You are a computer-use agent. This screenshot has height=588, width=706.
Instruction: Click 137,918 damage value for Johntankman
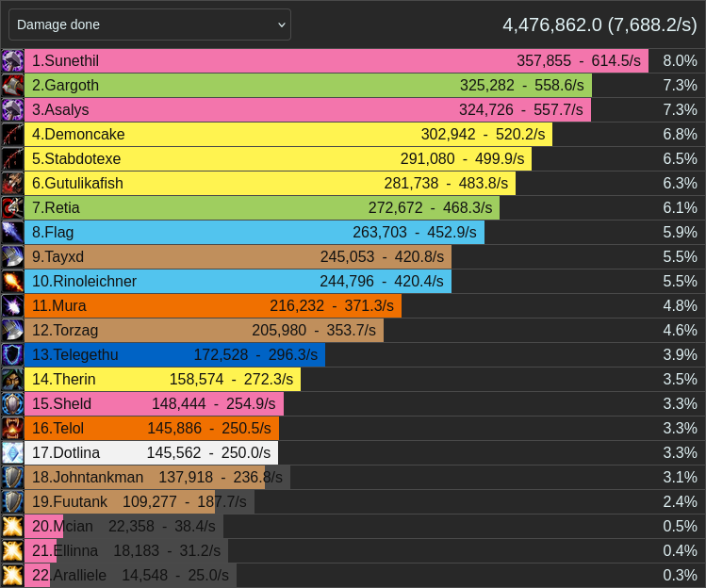click(186, 477)
